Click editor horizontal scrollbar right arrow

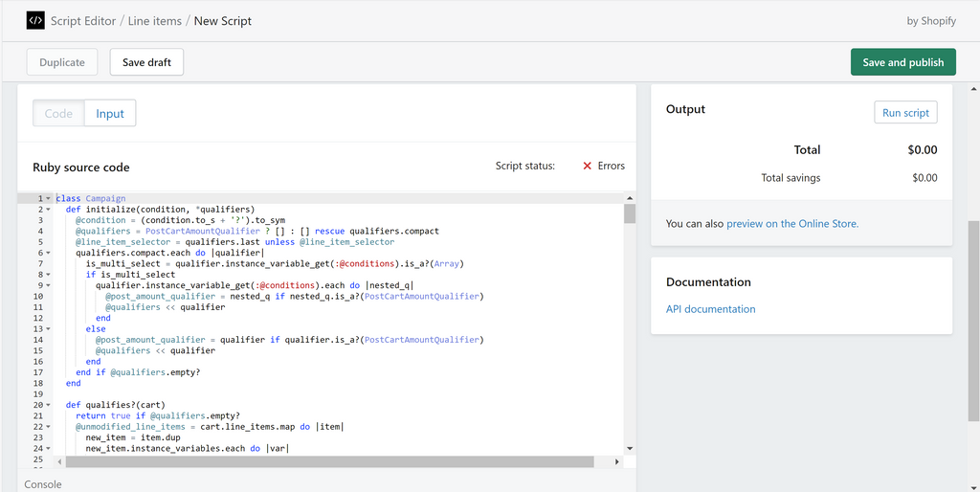pyautogui.click(x=616, y=461)
